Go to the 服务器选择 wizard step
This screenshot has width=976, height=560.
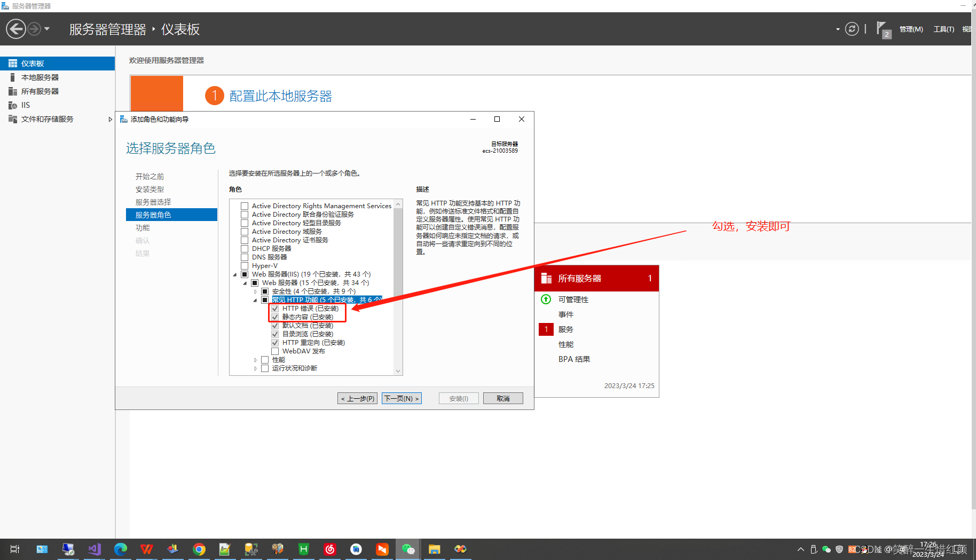point(153,202)
